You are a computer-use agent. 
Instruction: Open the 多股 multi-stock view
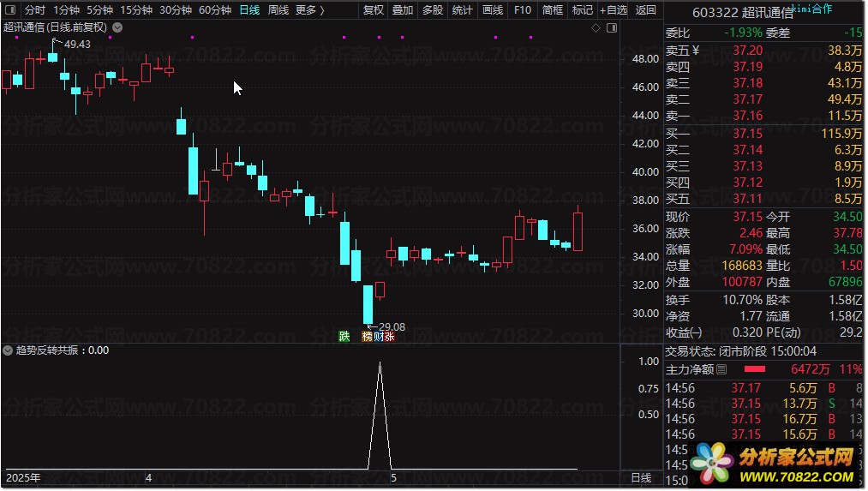coord(433,10)
